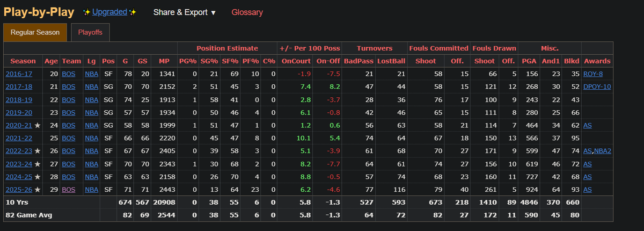
Task: Select the 2544 82 Game Avg minutes
Action: [167, 216]
